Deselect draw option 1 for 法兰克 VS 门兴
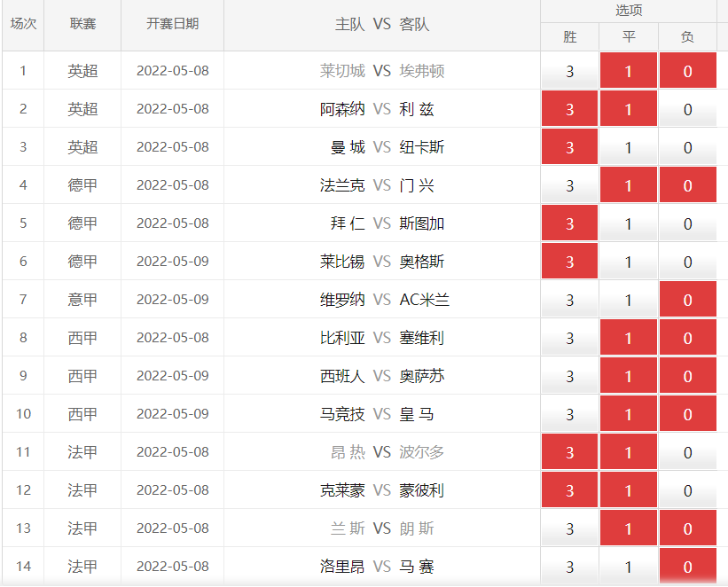Image resolution: width=728 pixels, height=587 pixels. [629, 184]
